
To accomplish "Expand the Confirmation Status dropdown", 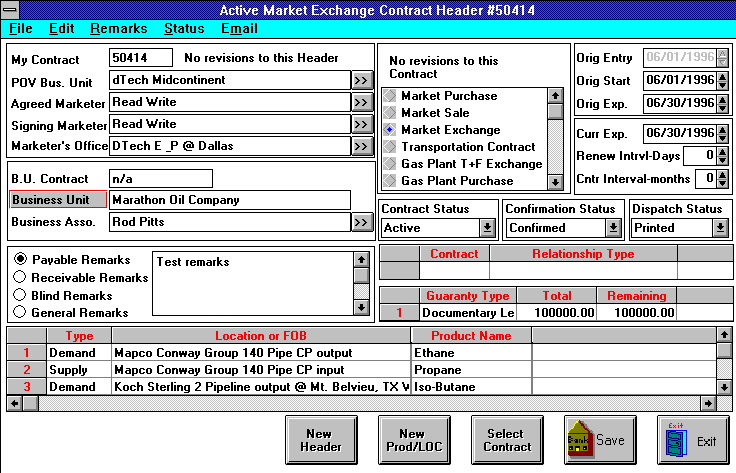I will [613, 228].
